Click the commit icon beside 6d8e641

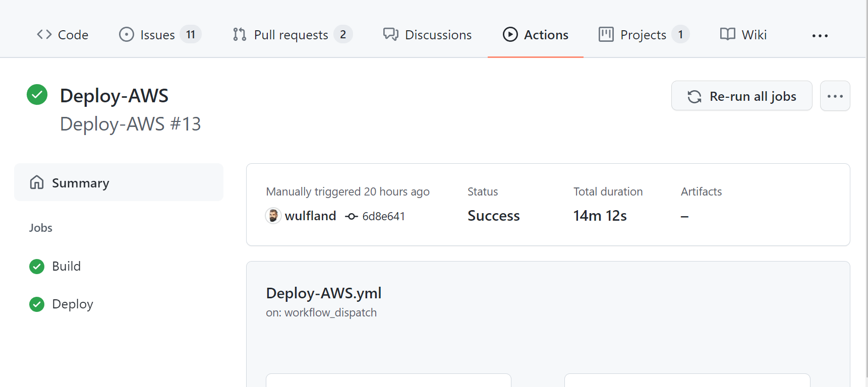tap(352, 216)
